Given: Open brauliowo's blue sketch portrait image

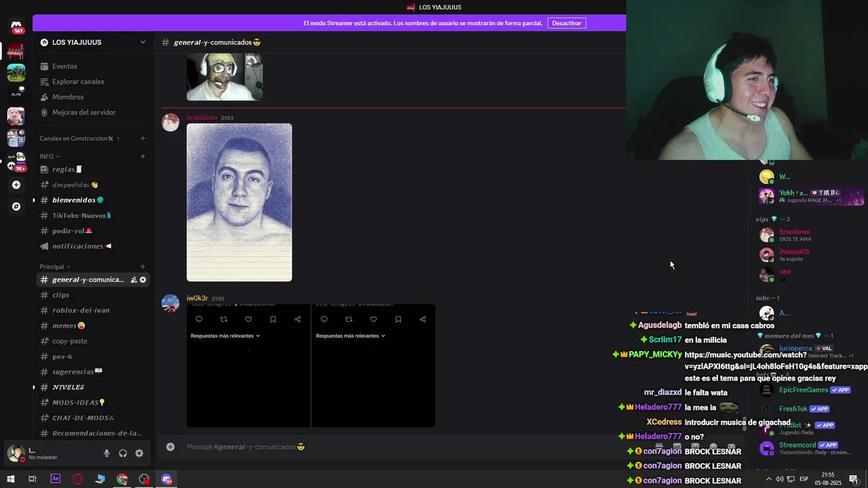Looking at the screenshot, I should pos(239,202).
